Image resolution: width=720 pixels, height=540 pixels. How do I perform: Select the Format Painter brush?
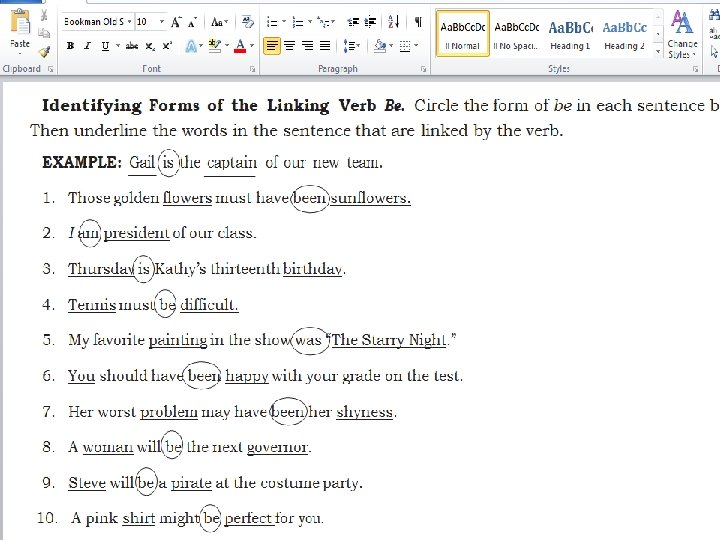click(44, 51)
